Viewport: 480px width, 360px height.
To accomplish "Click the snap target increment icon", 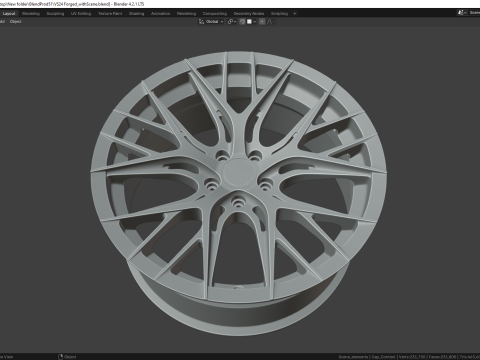I will point(249,22).
